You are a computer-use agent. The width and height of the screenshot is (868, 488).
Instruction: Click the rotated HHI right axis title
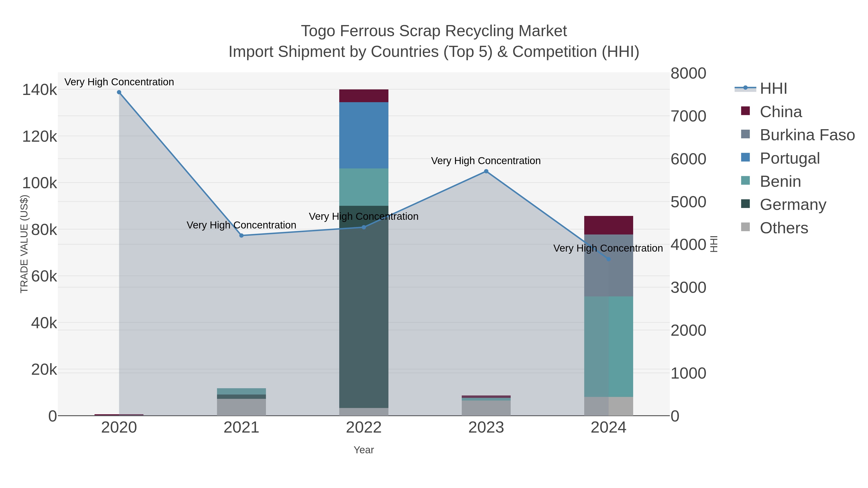click(714, 244)
